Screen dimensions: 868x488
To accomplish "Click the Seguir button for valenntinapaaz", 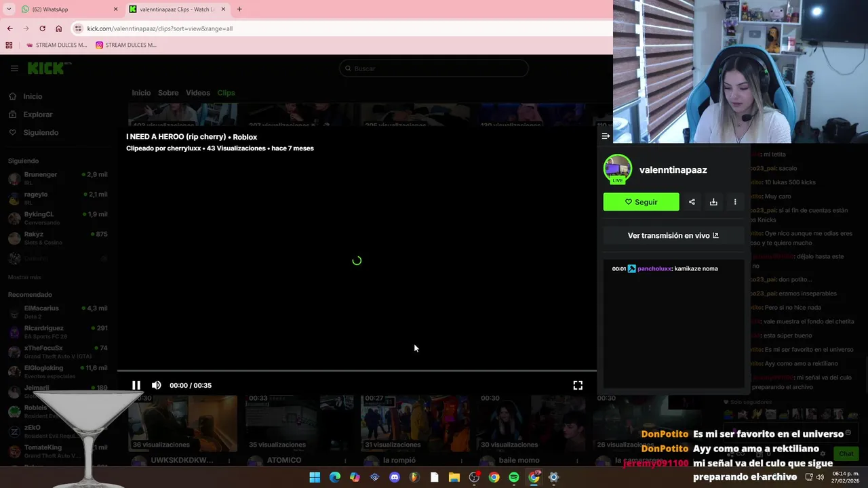I will click(641, 202).
